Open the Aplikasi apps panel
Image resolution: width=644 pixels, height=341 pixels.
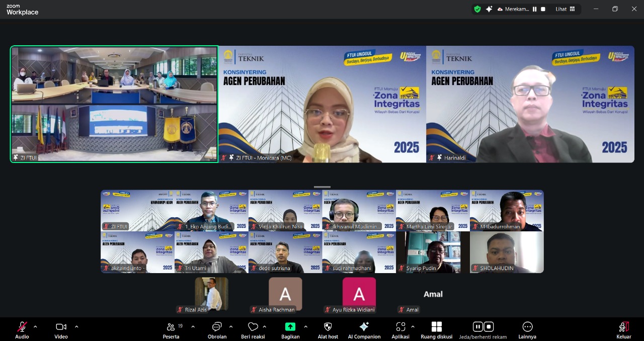(400, 330)
